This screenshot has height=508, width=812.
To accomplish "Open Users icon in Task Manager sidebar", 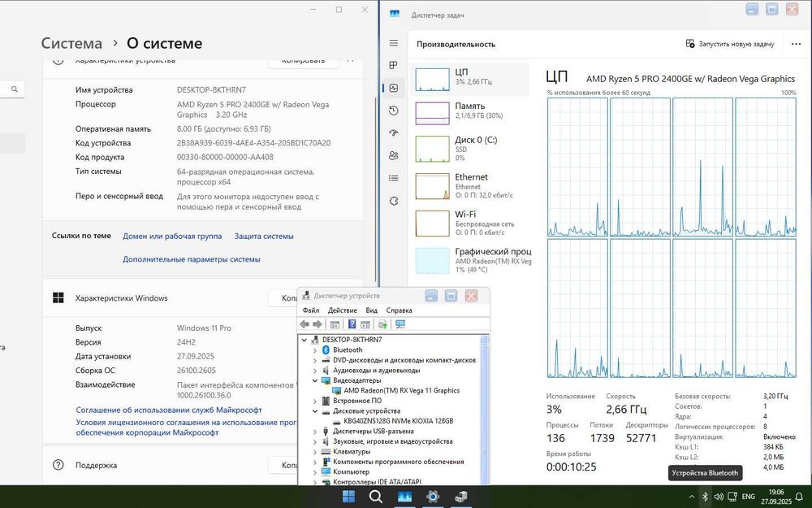I will [394, 155].
